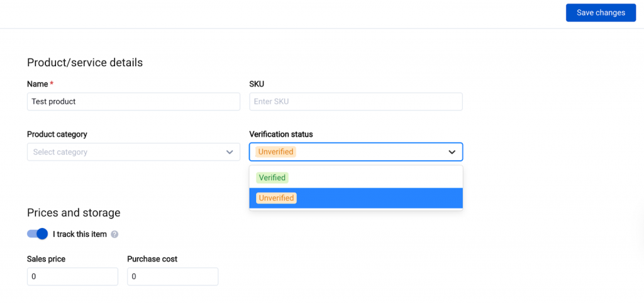Click the Sales price input field
Image resolution: width=644 pixels, height=303 pixels.
(72, 277)
